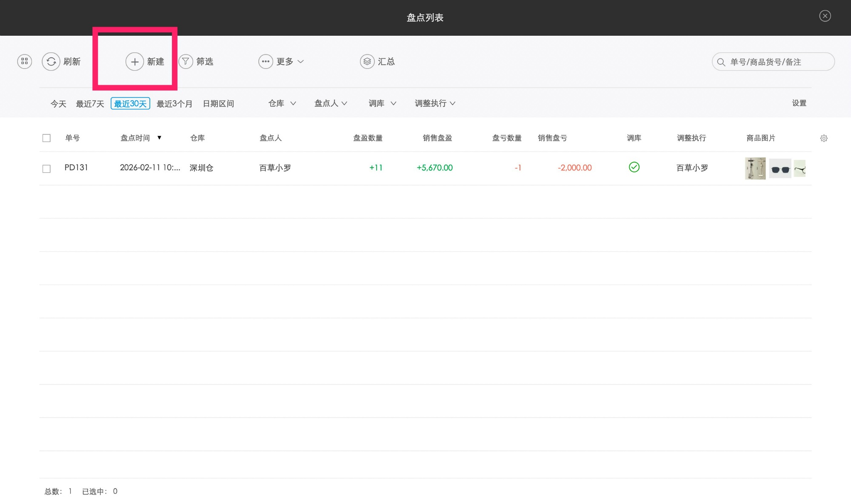Click the sunglasses product thumbnail

780,169
